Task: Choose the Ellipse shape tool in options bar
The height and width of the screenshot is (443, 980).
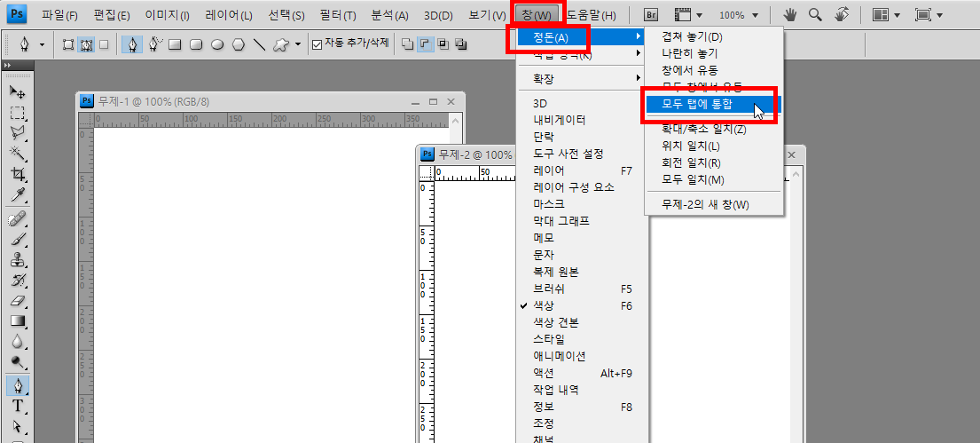Action: (216, 44)
